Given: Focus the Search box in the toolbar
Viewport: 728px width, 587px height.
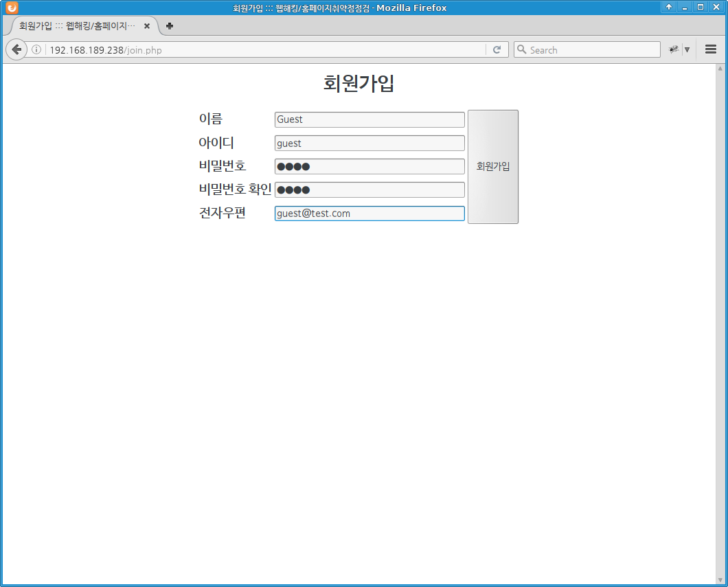Looking at the screenshot, I should pyautogui.click(x=587, y=49).
